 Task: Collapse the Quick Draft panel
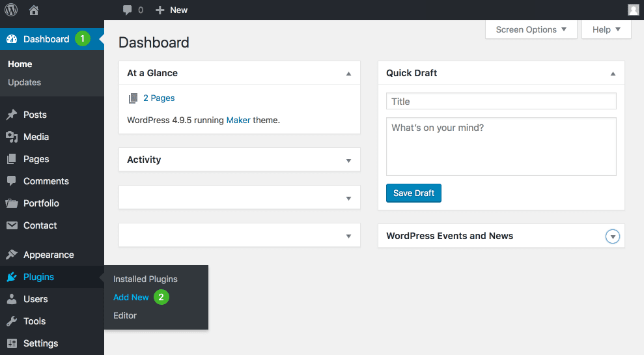pos(613,74)
